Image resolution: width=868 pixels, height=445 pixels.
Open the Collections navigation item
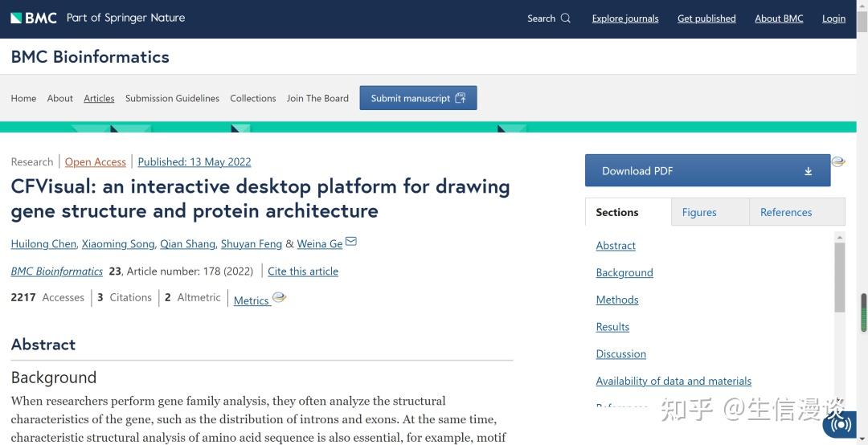[x=253, y=99]
